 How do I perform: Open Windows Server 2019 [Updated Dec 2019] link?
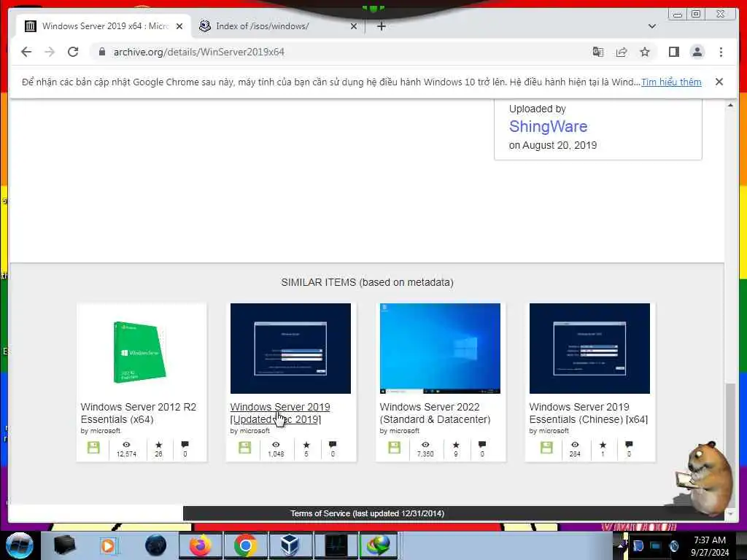(x=279, y=413)
